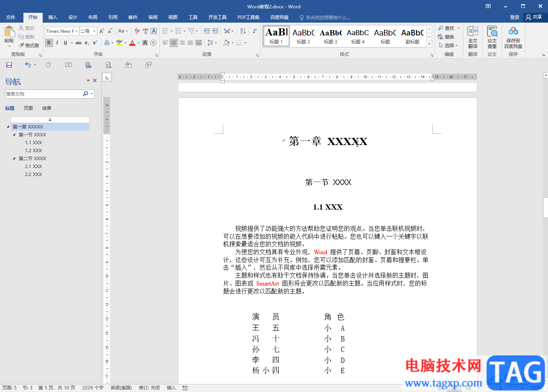The width and height of the screenshot is (548, 392).
Task: Close the navigation pane
Action: point(95,80)
